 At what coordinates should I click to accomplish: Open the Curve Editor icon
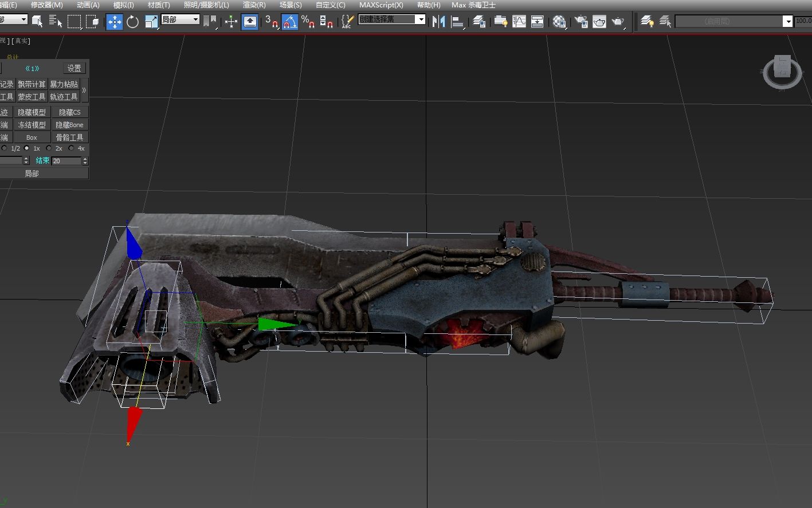tap(519, 22)
